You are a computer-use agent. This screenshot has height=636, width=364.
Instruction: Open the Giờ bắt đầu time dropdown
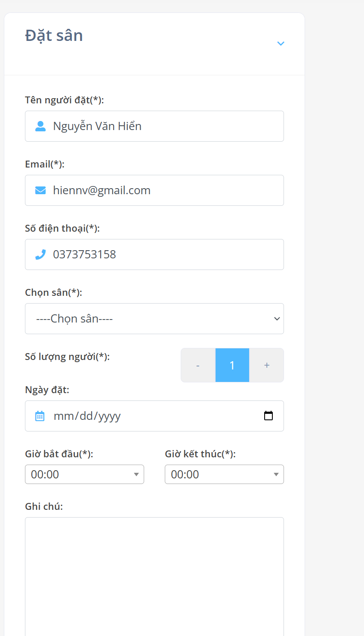(x=84, y=474)
